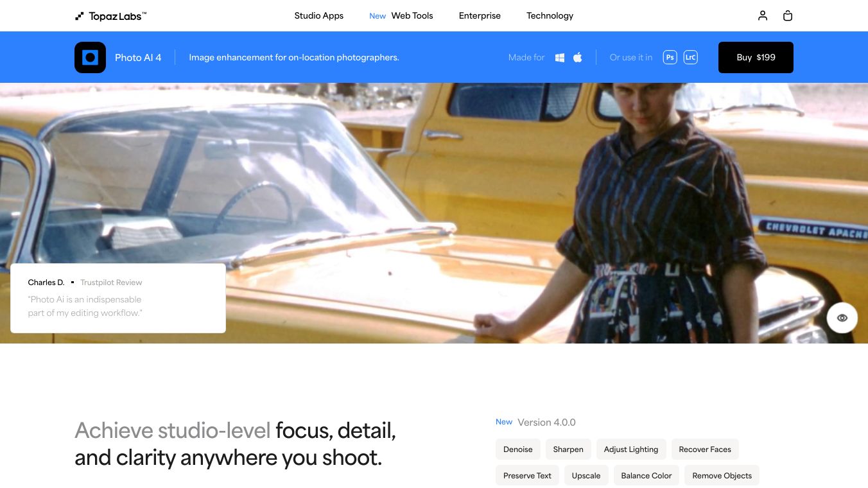Click the Charles D. review quote text
Image resolution: width=868 pixels, height=488 pixels.
coord(85,306)
